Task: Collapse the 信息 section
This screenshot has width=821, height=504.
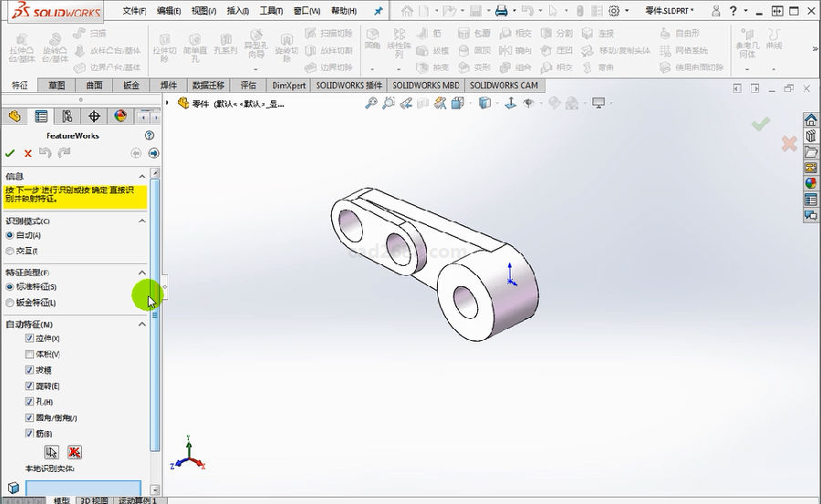Action: [141, 176]
